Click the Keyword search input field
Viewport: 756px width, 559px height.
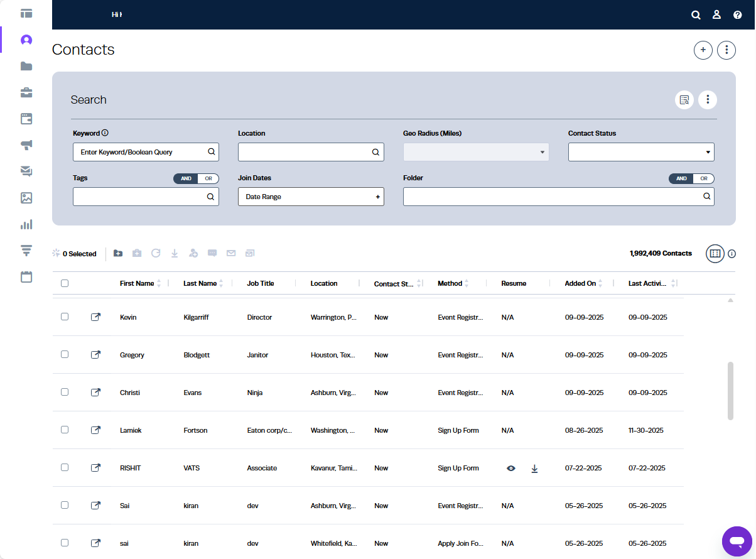[x=141, y=152]
